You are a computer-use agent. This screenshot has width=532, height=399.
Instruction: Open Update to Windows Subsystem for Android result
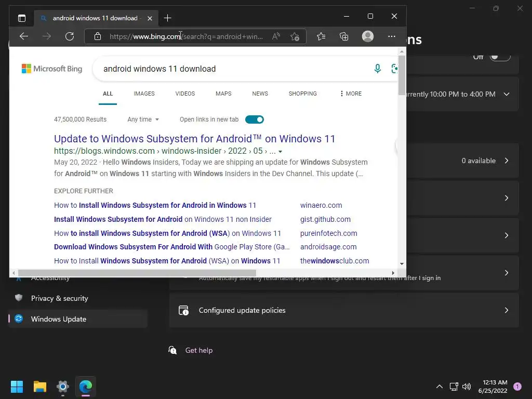(194, 139)
